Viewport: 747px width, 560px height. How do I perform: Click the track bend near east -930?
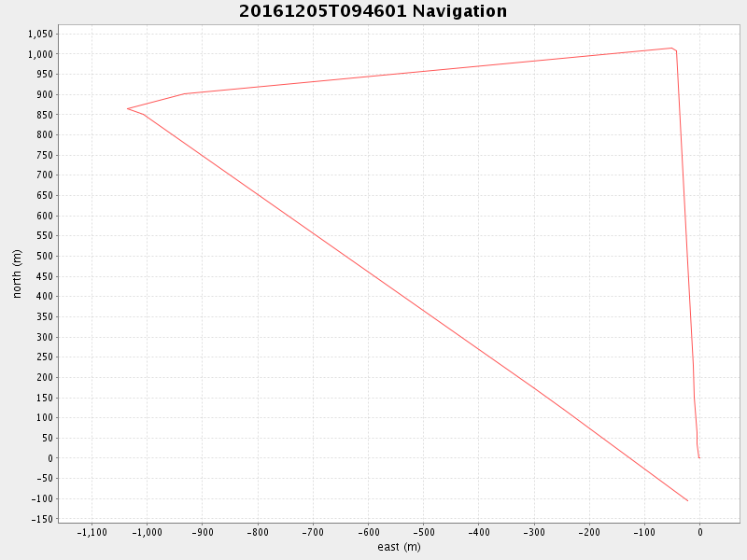click(185, 93)
